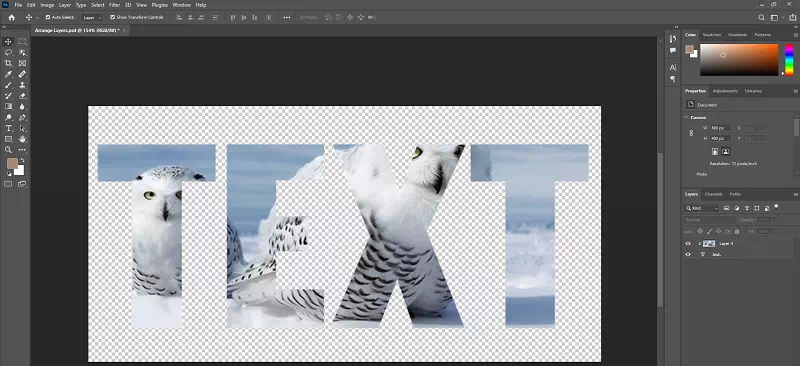Viewport: 800px width, 366px height.
Task: Collapse the Canvas section
Action: [x=686, y=117]
